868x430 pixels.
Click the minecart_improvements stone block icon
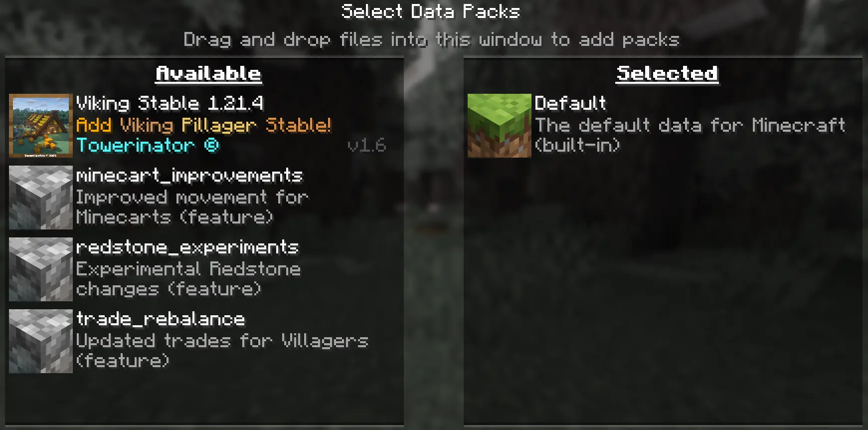pos(41,198)
